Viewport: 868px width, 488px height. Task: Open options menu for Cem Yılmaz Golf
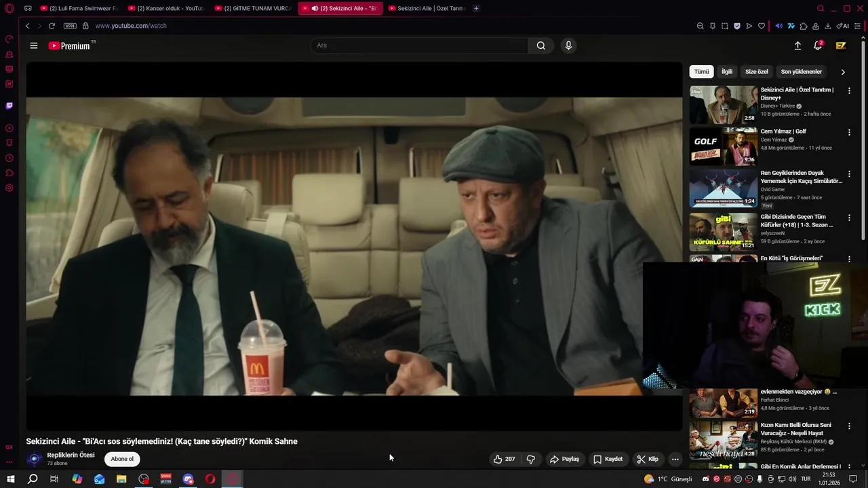coord(849,132)
